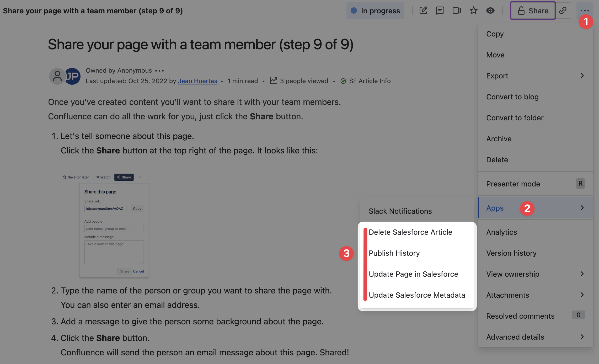Image resolution: width=599 pixels, height=364 pixels.
Task: Open the three-dot more actions menu
Action: (585, 11)
